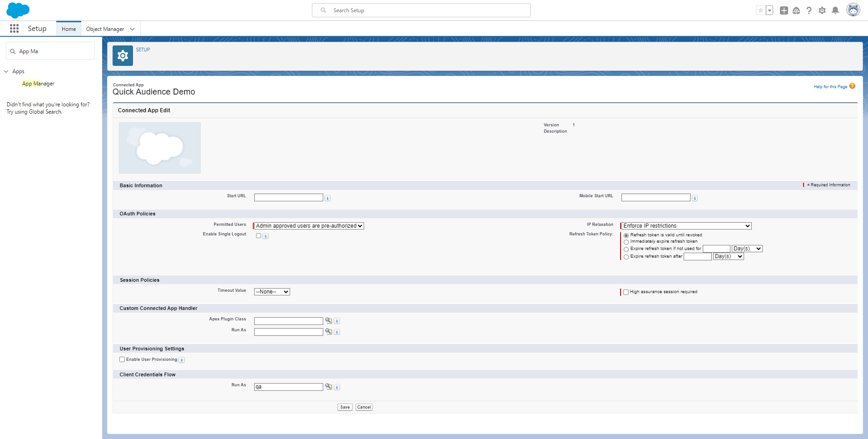Select Expire refresh token if not used for

626,249
